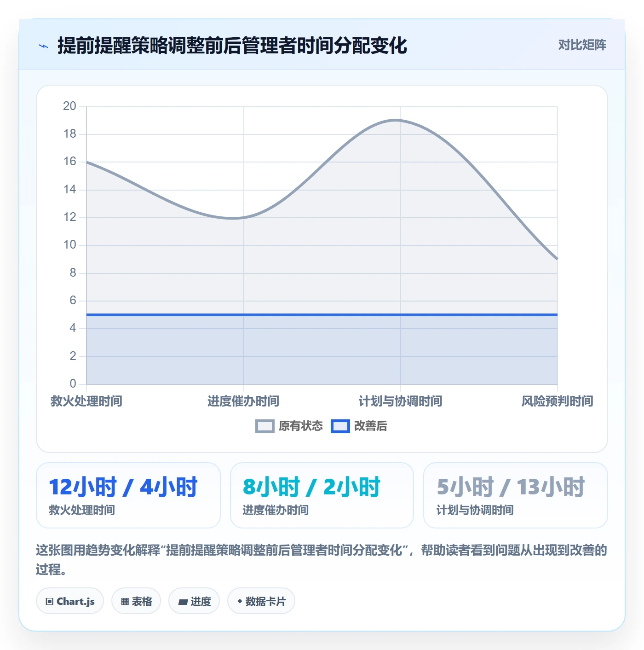Select the 数据卡片 tag chip
644x650 pixels.
pos(261,601)
